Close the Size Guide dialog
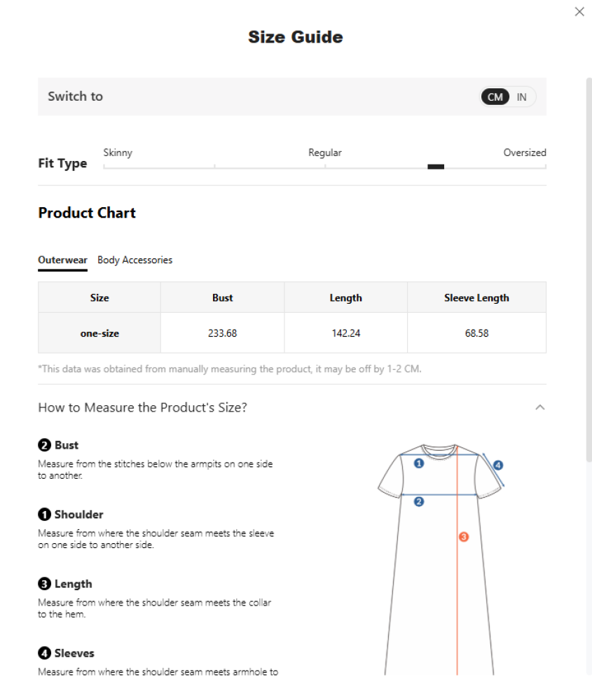Image resolution: width=592 pixels, height=700 pixels. pyautogui.click(x=579, y=12)
